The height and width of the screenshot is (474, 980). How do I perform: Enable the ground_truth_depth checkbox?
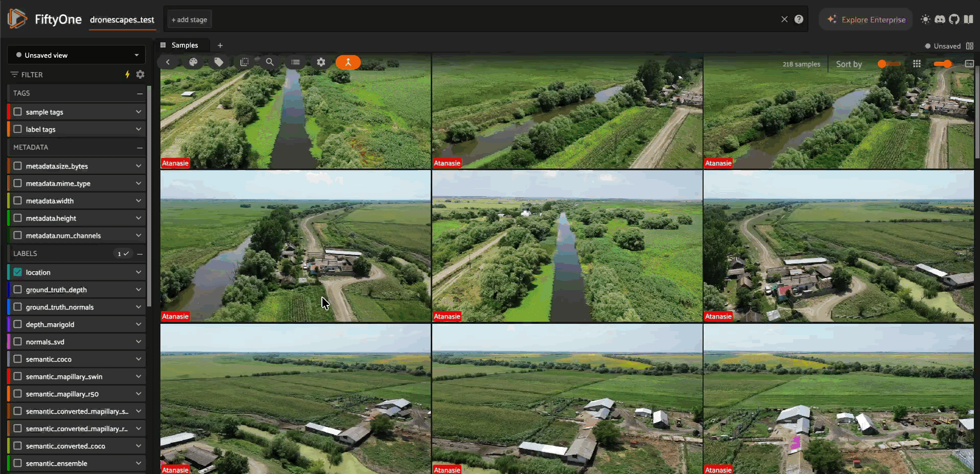coord(18,290)
